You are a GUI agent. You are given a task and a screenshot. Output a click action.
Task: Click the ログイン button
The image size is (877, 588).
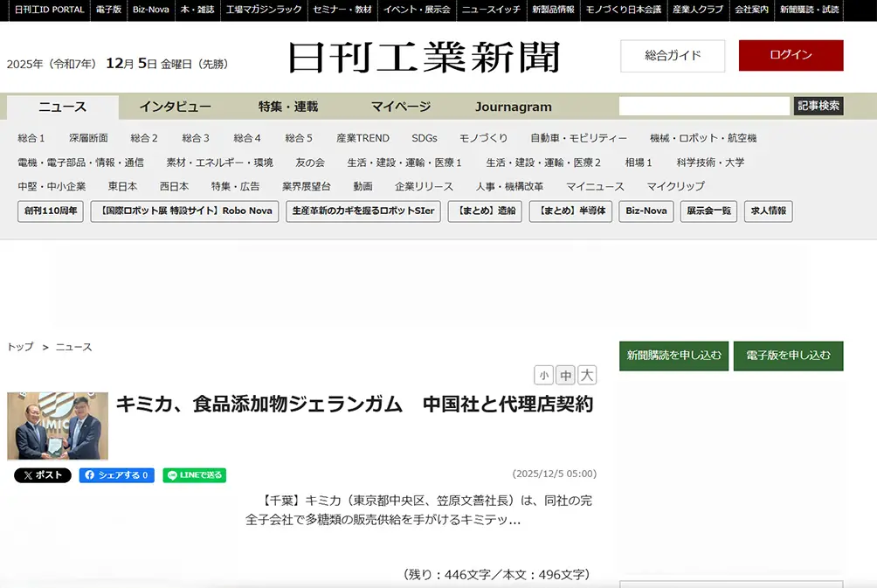pos(790,55)
